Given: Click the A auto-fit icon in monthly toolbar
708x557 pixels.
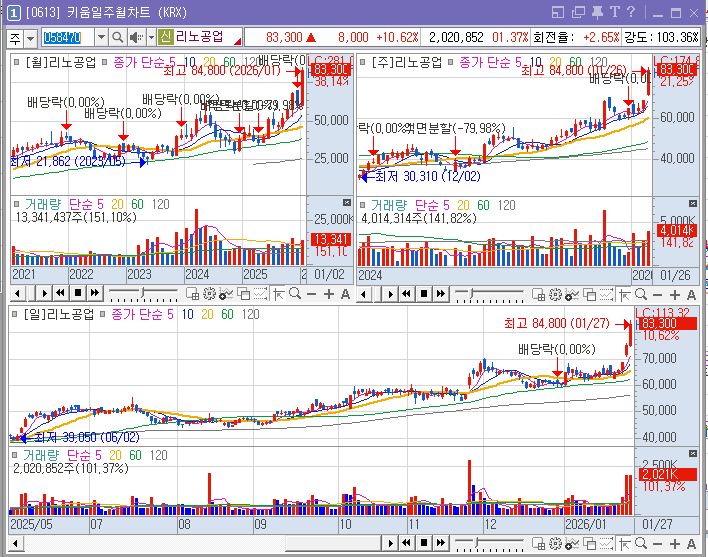Looking at the screenshot, I should click(345, 294).
